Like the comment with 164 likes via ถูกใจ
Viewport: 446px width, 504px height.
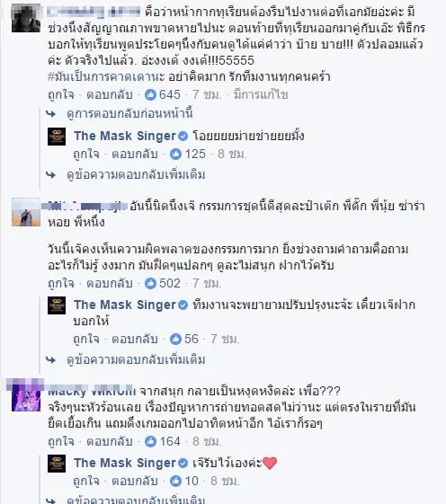pyautogui.click(x=61, y=442)
